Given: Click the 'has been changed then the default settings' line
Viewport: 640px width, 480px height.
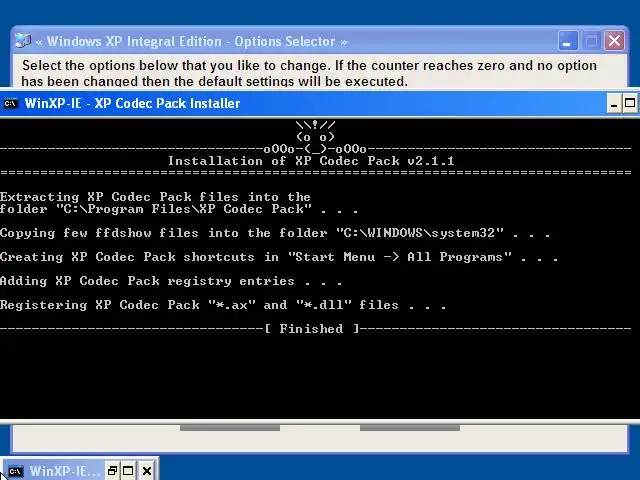Looking at the screenshot, I should 215,81.
